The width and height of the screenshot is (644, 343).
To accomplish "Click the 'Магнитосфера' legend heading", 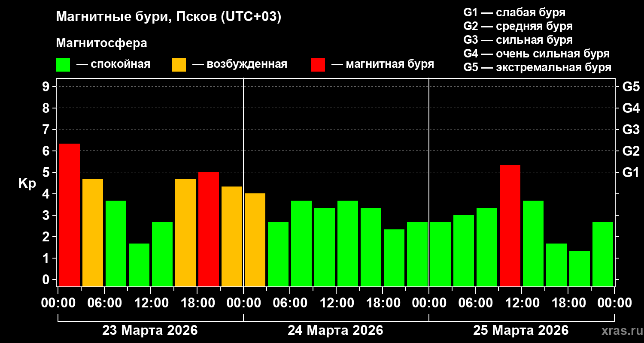I will (102, 43).
